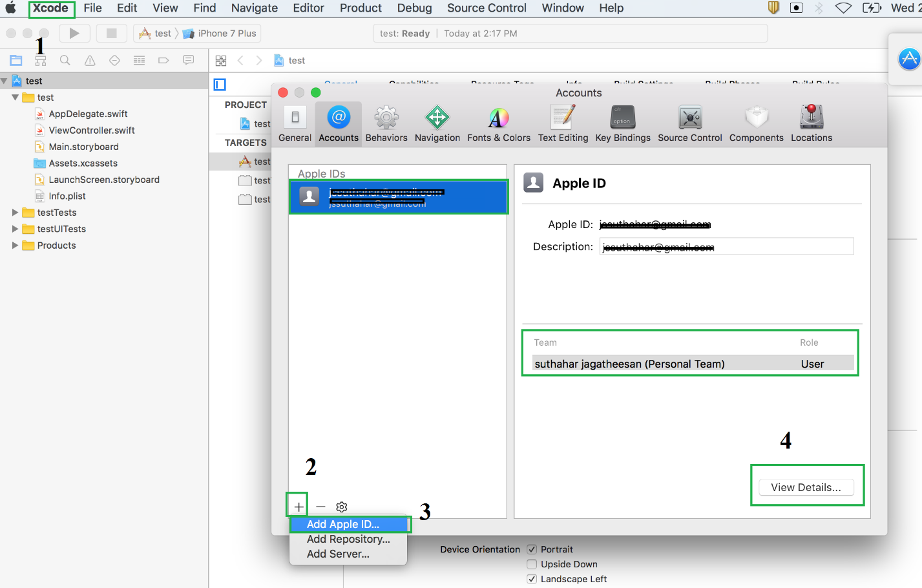Click the Description text field
The image size is (922, 588).
click(x=727, y=246)
